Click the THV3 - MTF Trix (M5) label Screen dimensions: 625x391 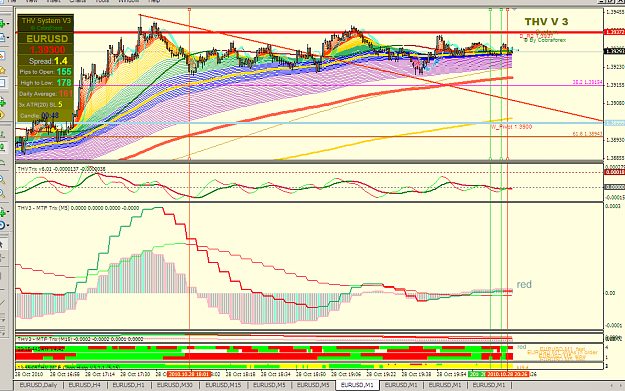pyautogui.click(x=78, y=208)
